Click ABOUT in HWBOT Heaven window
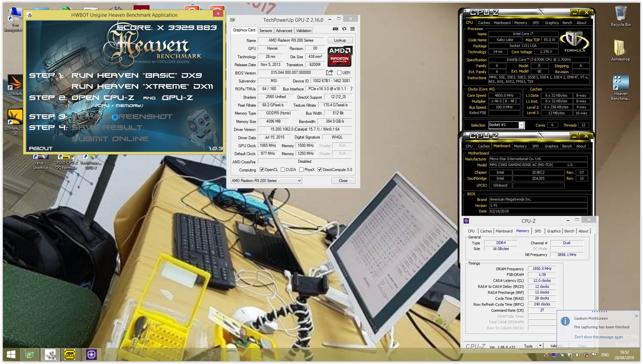This screenshot has height=364, width=643. click(41, 148)
